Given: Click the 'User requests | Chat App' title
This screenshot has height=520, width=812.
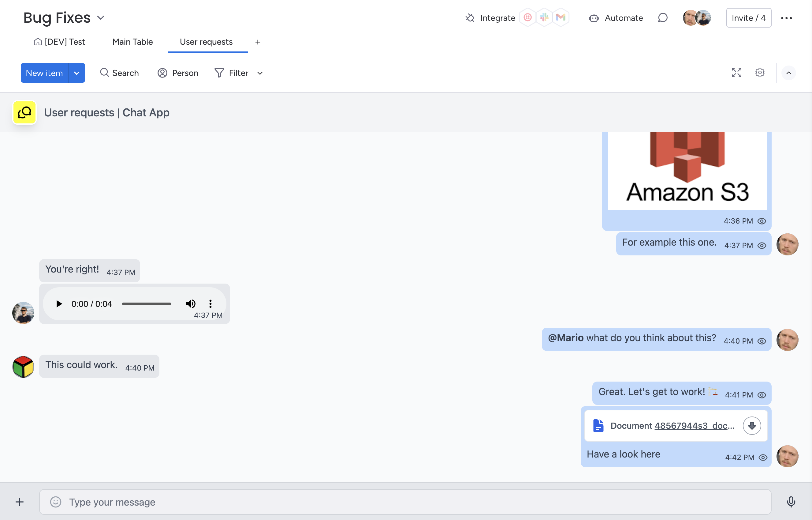Looking at the screenshot, I should pos(106,113).
